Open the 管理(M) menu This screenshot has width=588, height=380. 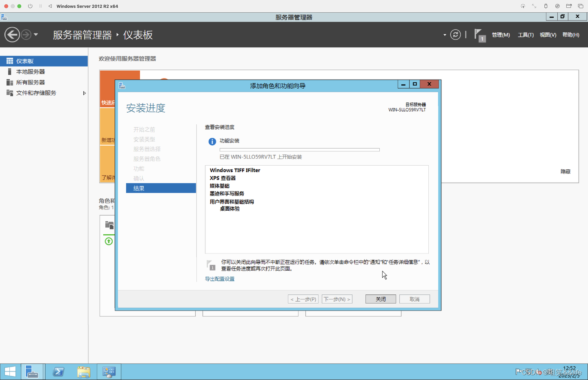point(501,35)
